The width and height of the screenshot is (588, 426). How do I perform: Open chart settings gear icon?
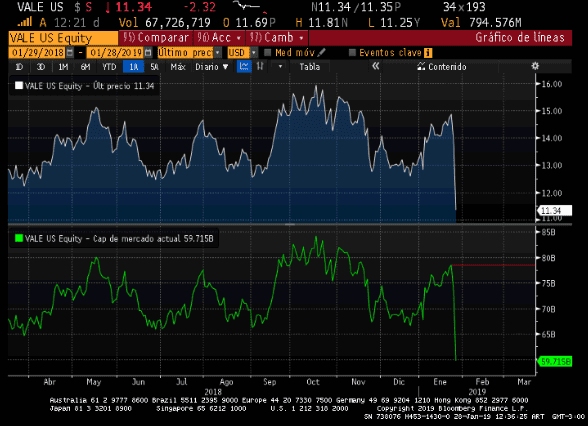pos(535,66)
